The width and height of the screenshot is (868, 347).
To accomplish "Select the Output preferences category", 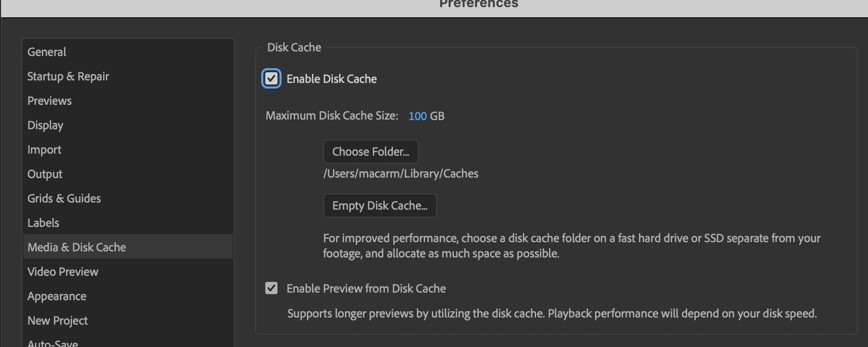I will tap(45, 174).
